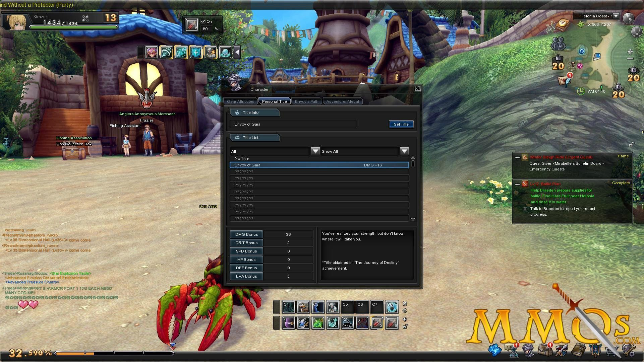Toggle the Battle Plan quest step checkbox
Image resolution: width=644 pixels, height=362 pixels.
525,209
